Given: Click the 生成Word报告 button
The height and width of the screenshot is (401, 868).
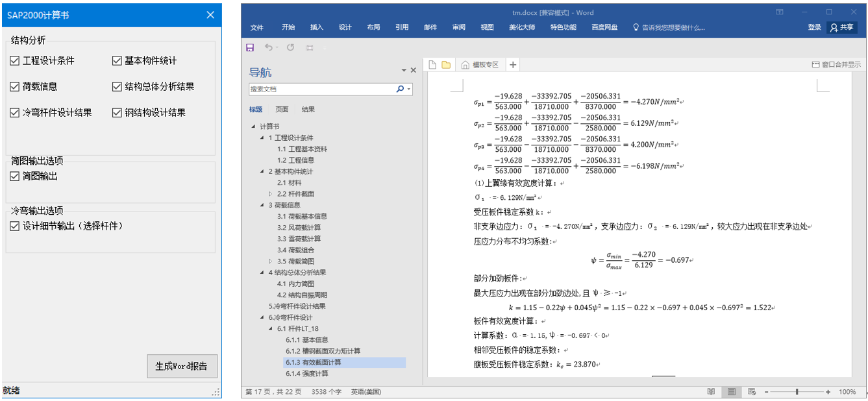Looking at the screenshot, I should coord(181,366).
